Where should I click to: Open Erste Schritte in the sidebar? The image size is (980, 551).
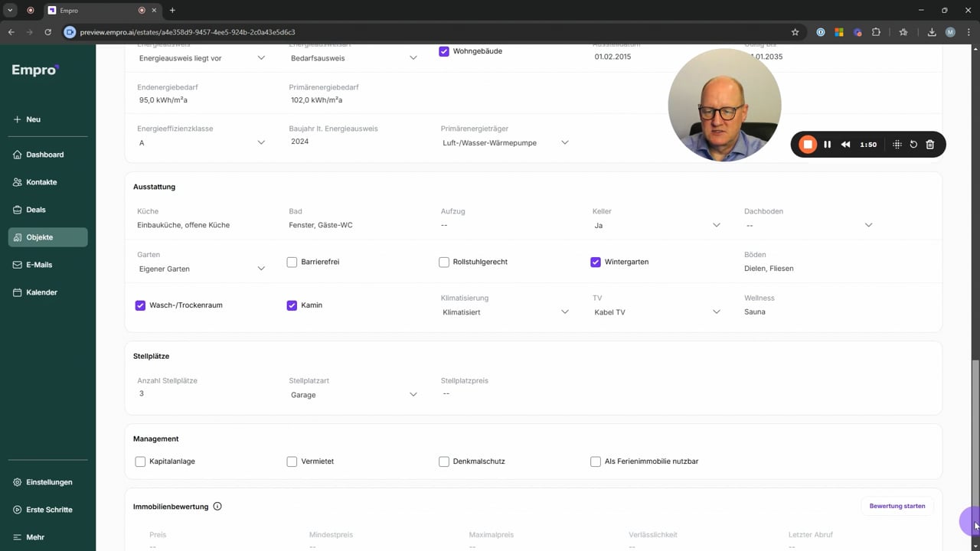click(x=47, y=510)
